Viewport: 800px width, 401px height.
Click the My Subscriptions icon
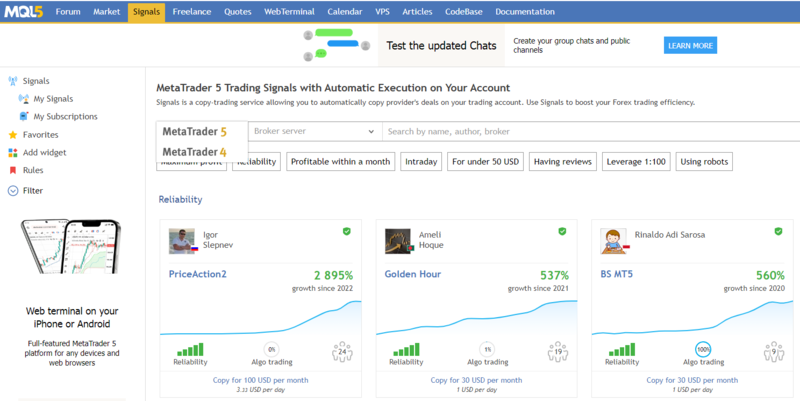tap(23, 116)
